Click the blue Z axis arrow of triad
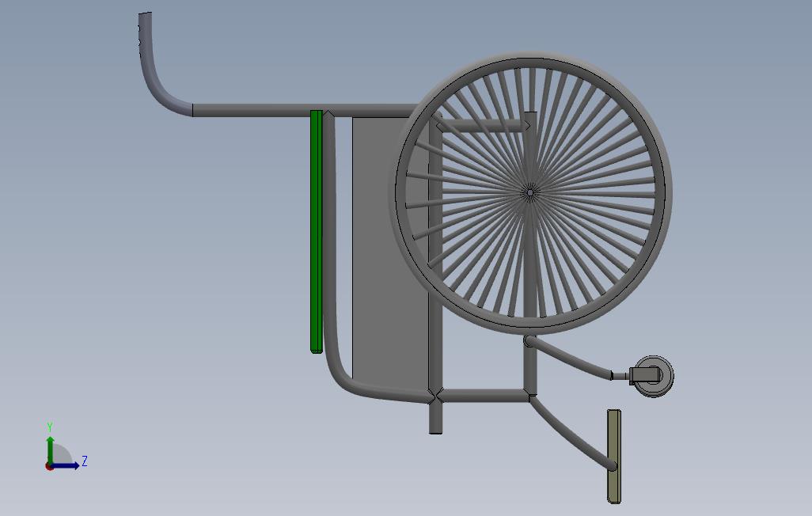The image size is (812, 516). [66, 466]
